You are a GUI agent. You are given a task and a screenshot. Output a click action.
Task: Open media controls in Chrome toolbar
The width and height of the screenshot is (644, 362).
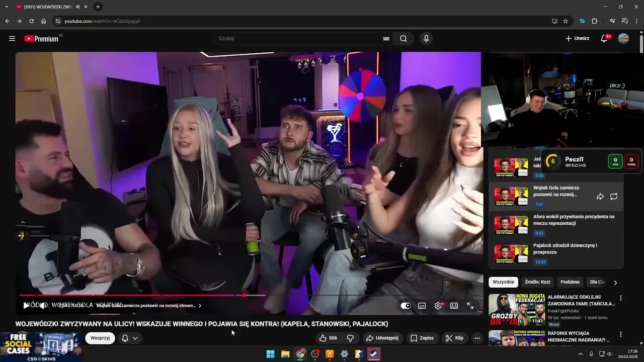(612, 21)
